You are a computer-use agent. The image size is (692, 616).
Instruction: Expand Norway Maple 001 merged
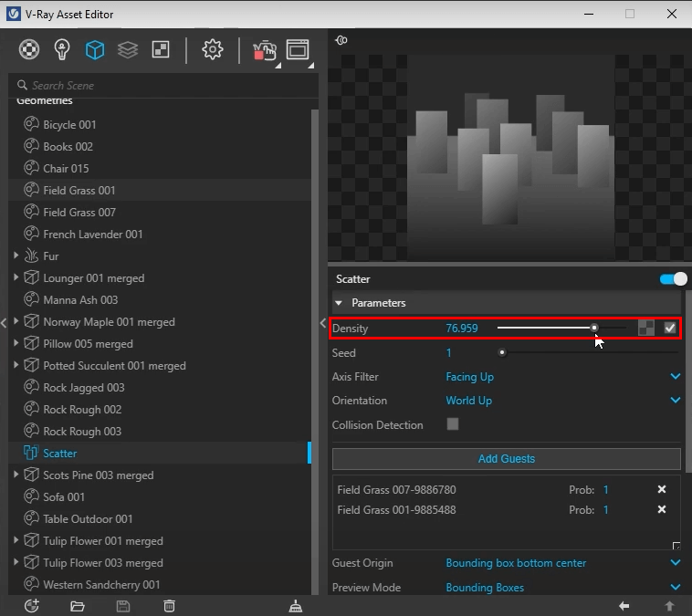pos(16,321)
